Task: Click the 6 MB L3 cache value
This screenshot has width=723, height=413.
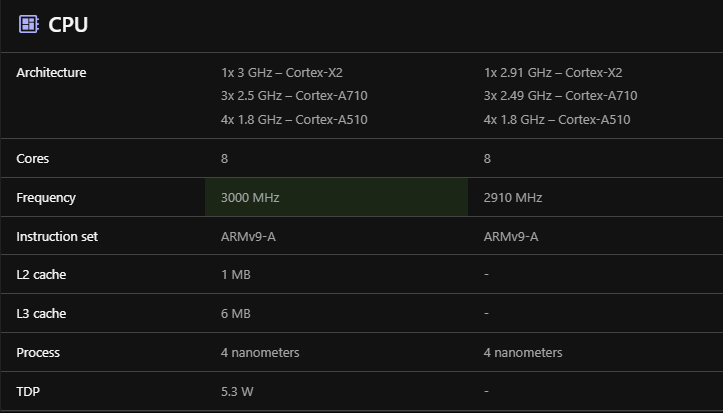Action: point(236,314)
